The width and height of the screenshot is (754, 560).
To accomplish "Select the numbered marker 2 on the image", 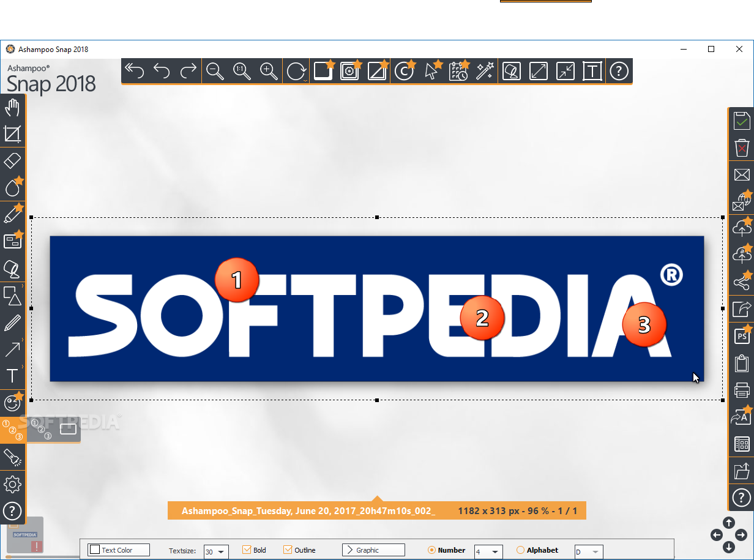I will [x=482, y=318].
